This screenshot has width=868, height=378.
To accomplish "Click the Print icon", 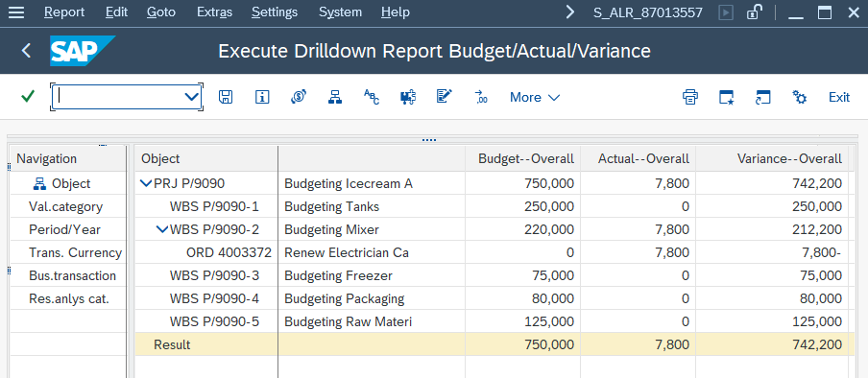I will click(x=689, y=97).
